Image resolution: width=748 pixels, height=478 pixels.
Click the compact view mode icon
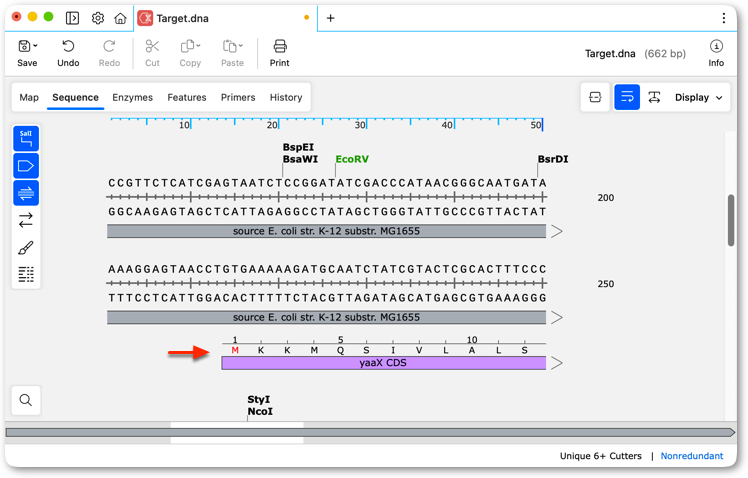[x=595, y=97]
